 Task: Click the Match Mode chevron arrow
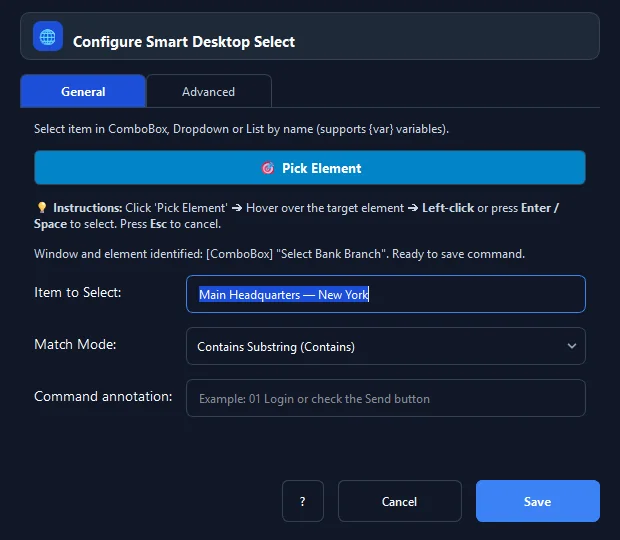pyautogui.click(x=571, y=346)
